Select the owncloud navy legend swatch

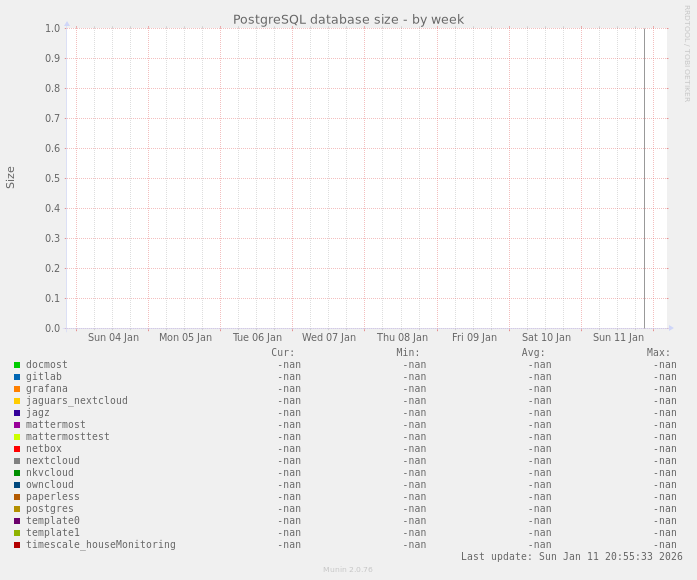pyautogui.click(x=17, y=485)
